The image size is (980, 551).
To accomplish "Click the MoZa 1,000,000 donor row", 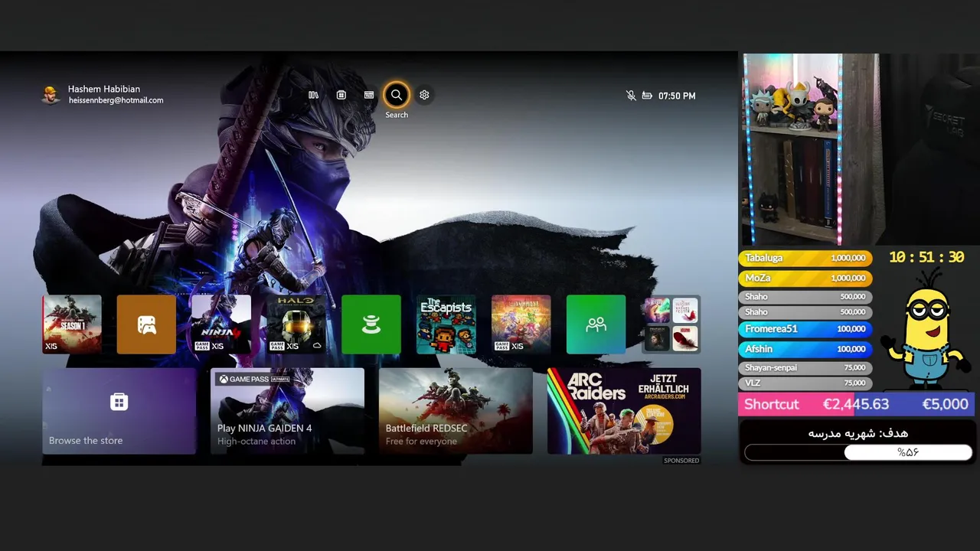I will tap(805, 279).
